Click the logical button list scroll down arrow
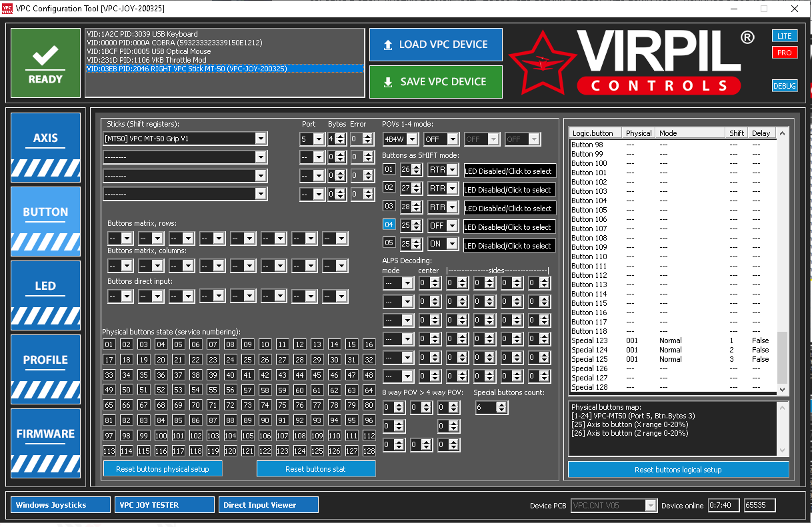 coord(783,389)
